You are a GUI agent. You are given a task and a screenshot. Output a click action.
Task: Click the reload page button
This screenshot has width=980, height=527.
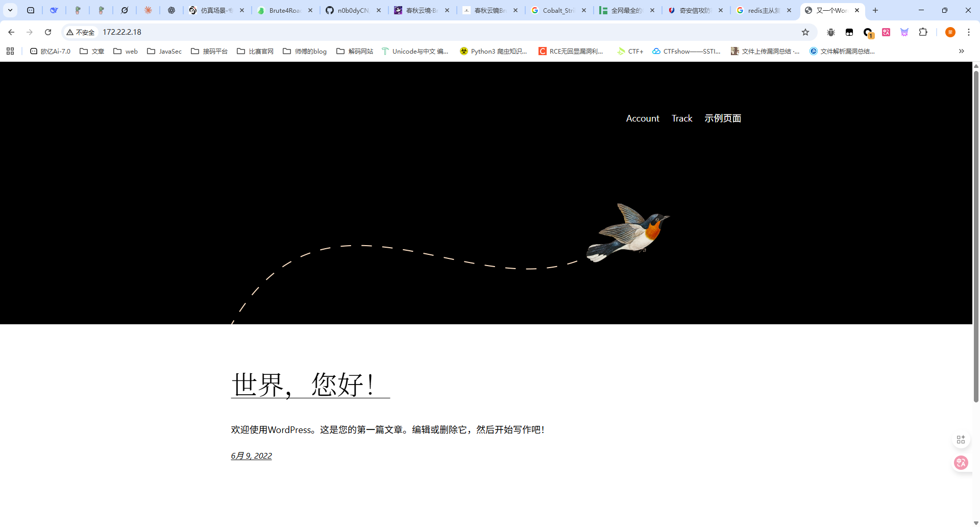(x=48, y=32)
